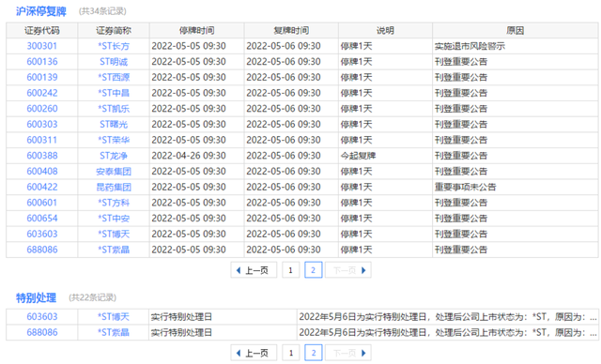Screen dimensions: 601x364
Task: Click the 共34条记录 record count text
Action: point(102,11)
